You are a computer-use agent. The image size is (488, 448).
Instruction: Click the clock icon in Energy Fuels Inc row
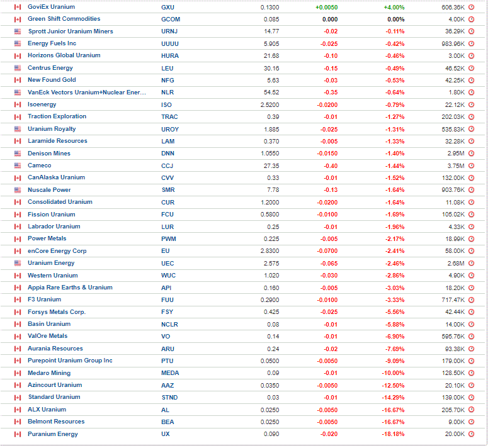click(472, 44)
